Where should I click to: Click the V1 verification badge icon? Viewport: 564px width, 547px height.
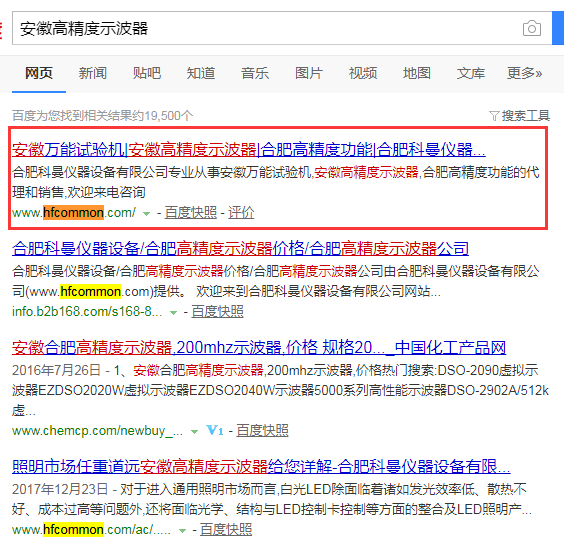coord(214,430)
